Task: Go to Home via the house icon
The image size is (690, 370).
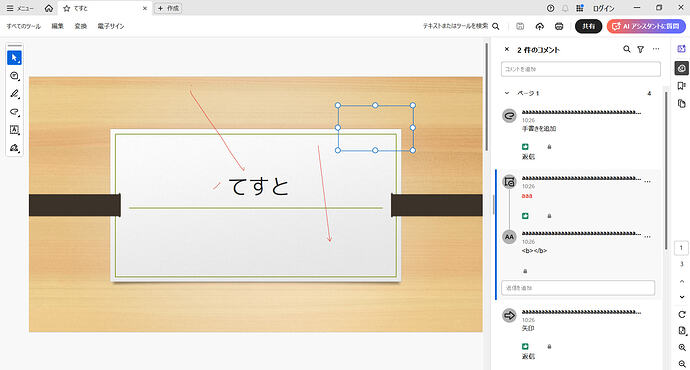Action: (x=49, y=8)
